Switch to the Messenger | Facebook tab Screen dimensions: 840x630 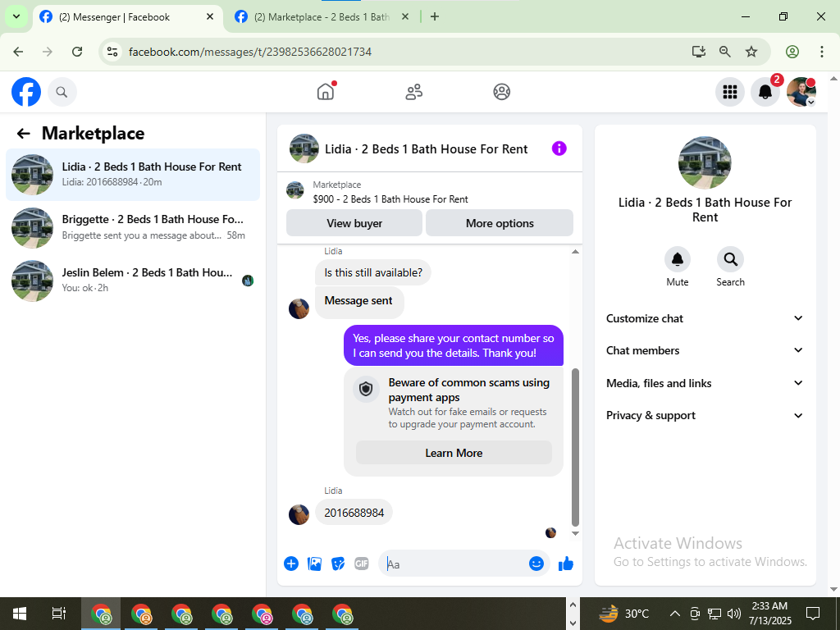[x=127, y=17]
